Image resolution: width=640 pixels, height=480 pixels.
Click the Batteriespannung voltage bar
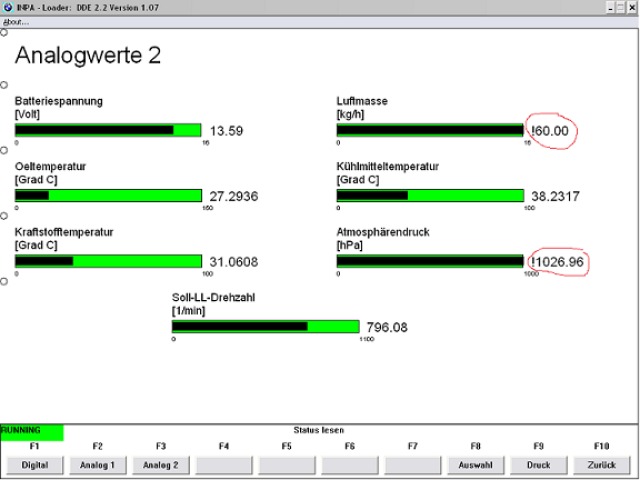tap(108, 130)
